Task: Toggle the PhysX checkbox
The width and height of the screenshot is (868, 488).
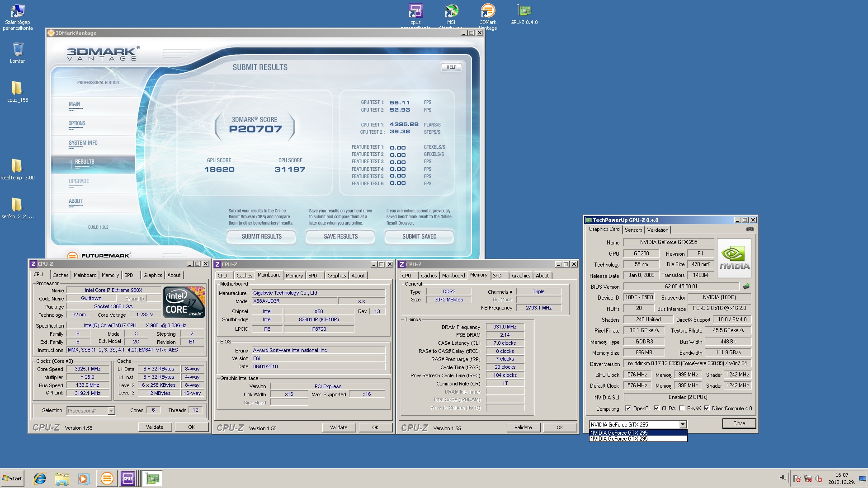Action: 681,408
